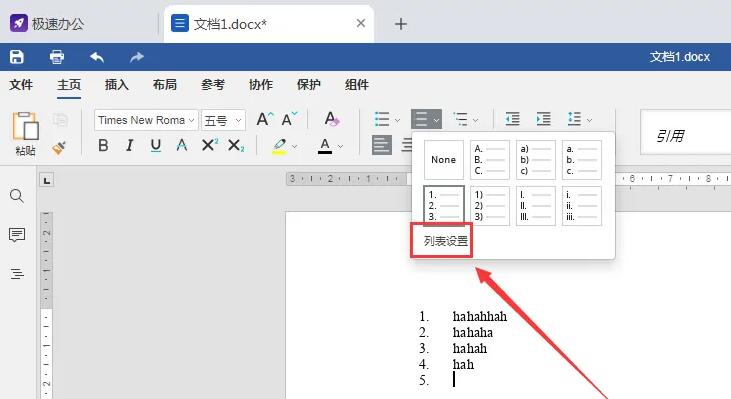This screenshot has height=399, width=731.
Task: Toggle Bold formatting
Action: point(103,145)
